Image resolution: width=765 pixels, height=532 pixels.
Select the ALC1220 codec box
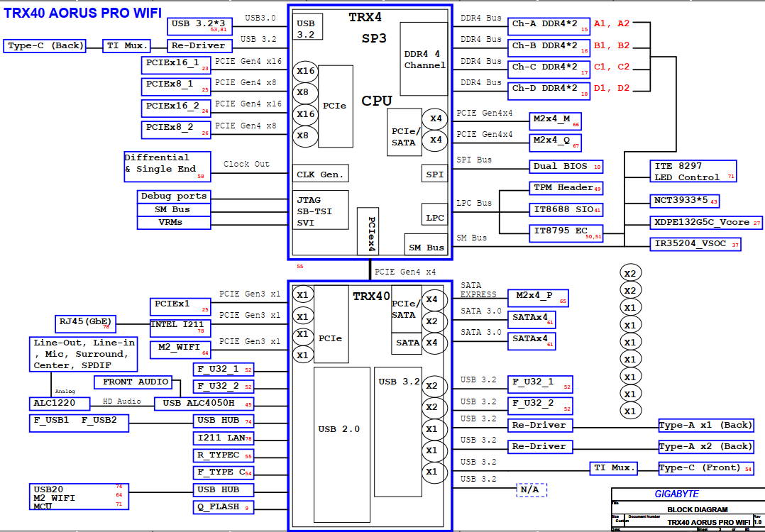tap(60, 404)
